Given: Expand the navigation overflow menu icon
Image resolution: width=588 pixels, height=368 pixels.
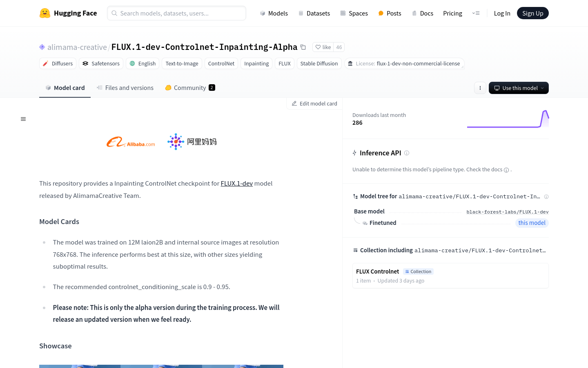Looking at the screenshot, I should pyautogui.click(x=476, y=13).
